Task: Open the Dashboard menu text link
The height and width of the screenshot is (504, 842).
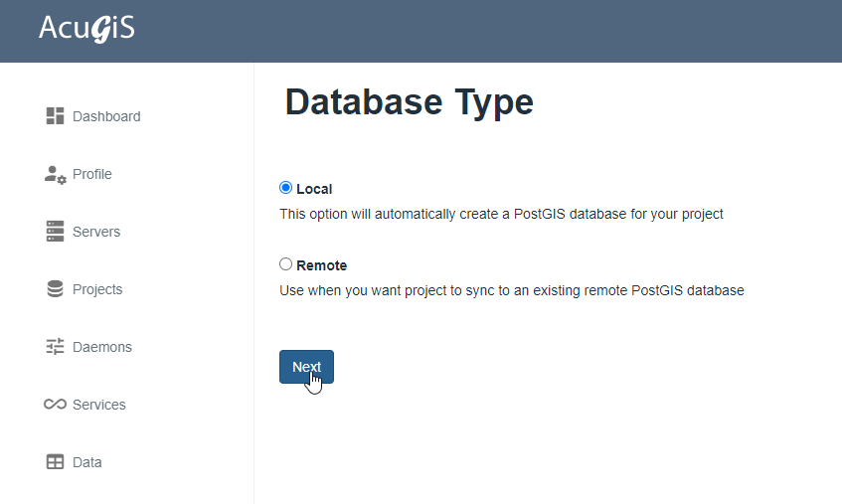Action: click(106, 116)
